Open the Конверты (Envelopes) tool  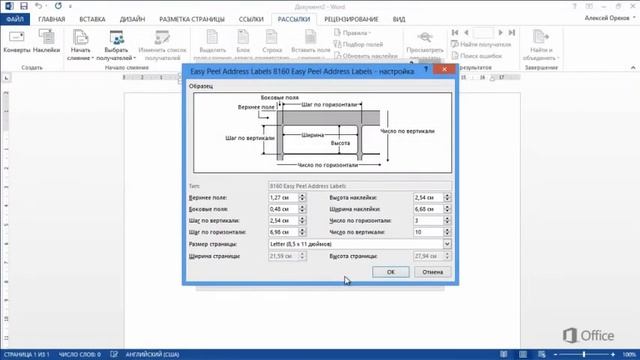click(x=17, y=42)
